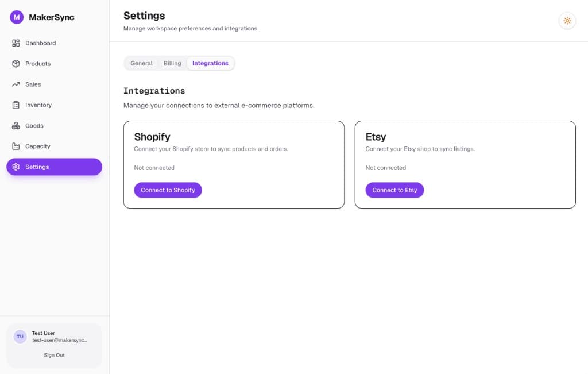Switch to the General settings tab
The width and height of the screenshot is (588, 374).
pos(141,63)
